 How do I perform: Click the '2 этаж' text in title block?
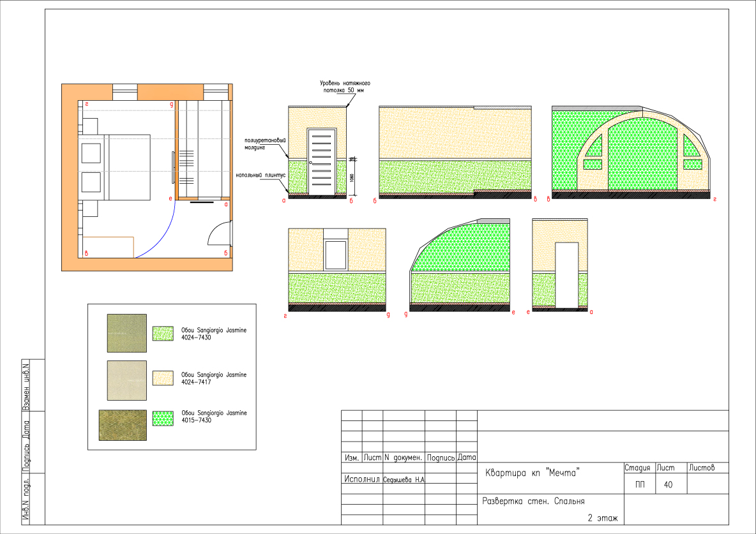coord(602,518)
